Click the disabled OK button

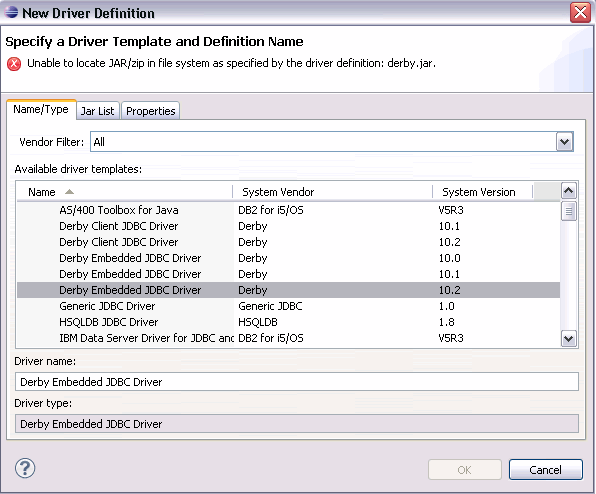tap(464, 470)
